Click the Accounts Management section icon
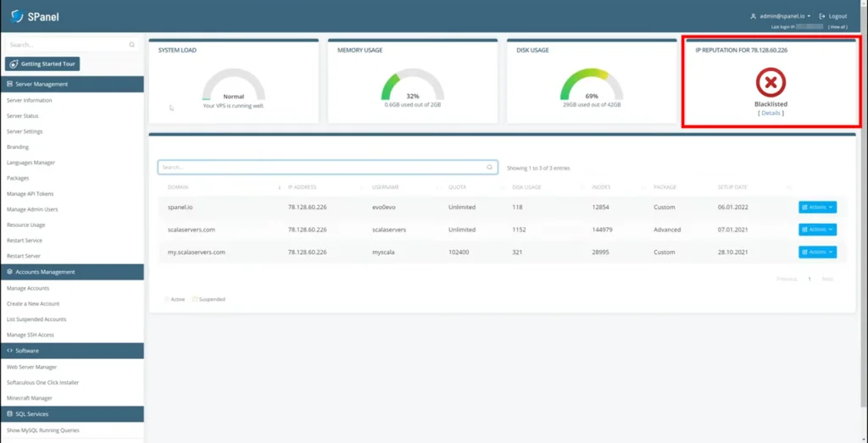868x443 pixels. pos(9,272)
